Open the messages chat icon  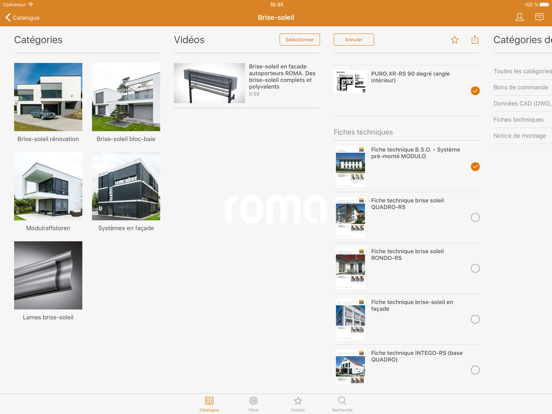click(539, 17)
